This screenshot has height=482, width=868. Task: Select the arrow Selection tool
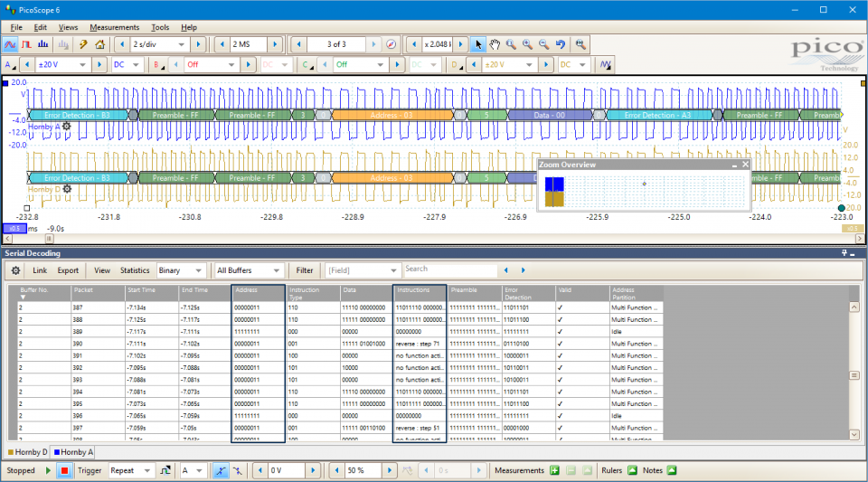478,44
